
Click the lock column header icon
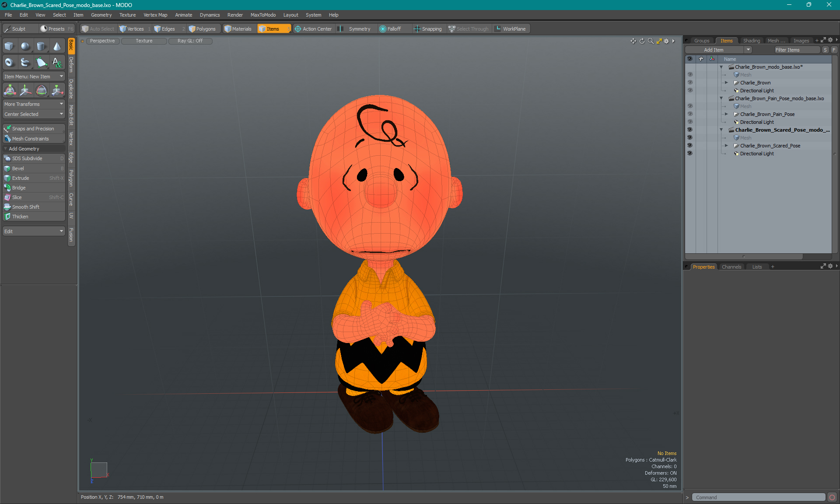coord(701,59)
